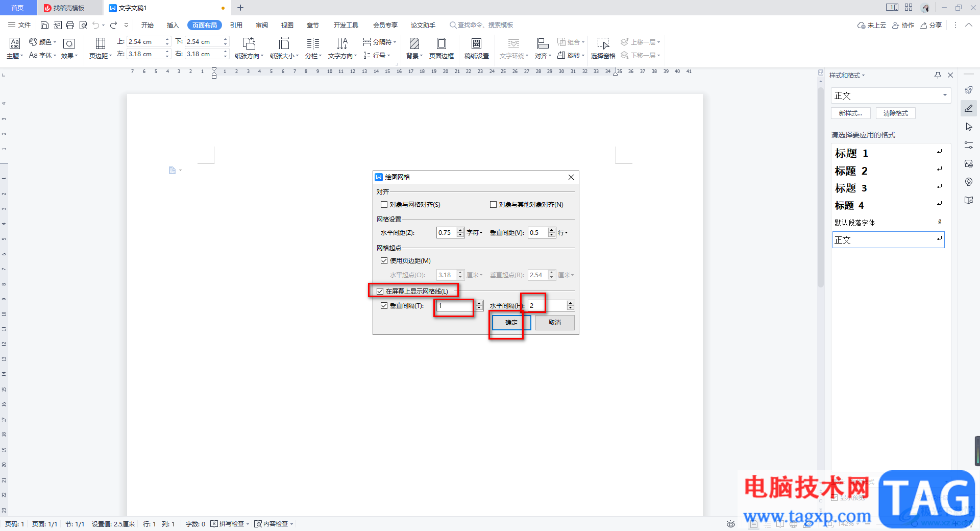
Task: Open the 分隔符 breaks dropdown
Action: (379, 42)
